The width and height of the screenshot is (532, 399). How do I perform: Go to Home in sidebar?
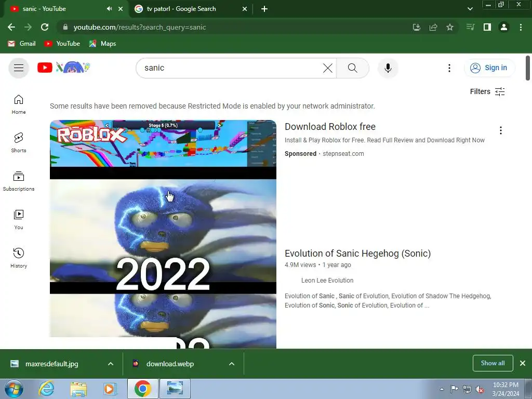click(19, 104)
